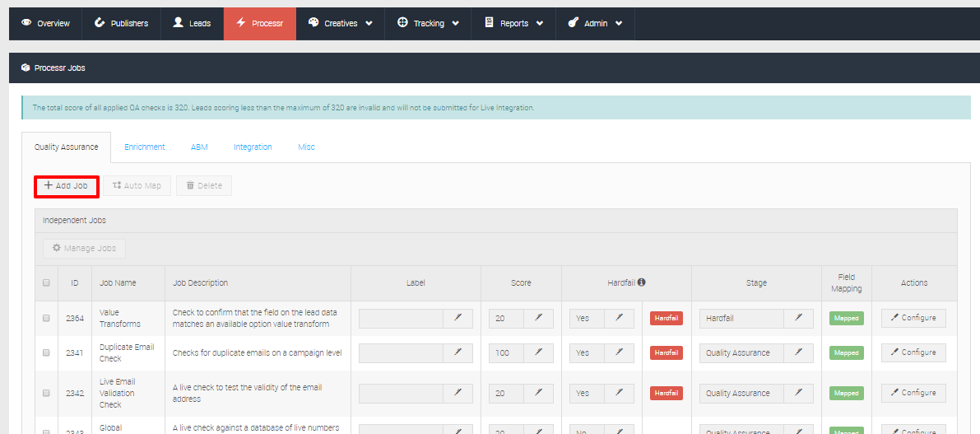The image size is (980, 434).
Task: Click pencil icon beside Value Transforms score
Action: [539, 318]
